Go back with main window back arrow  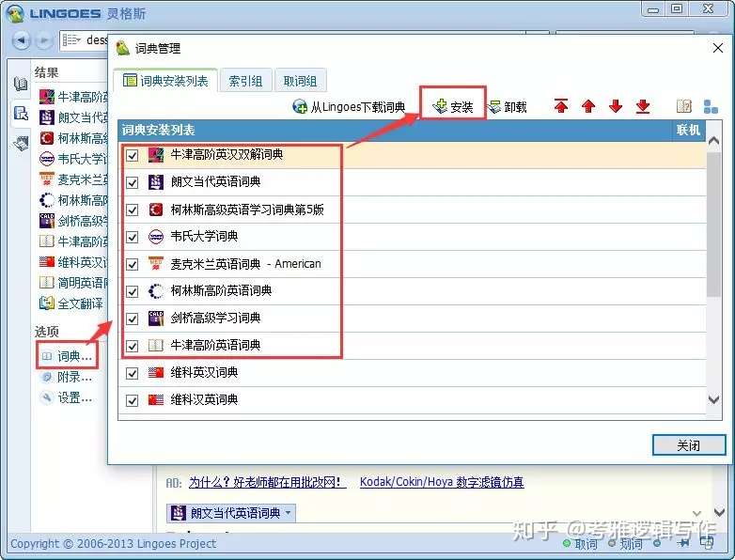coord(21,40)
